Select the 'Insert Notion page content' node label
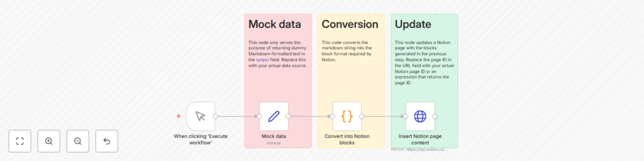This screenshot has height=161, width=644. coord(420,139)
